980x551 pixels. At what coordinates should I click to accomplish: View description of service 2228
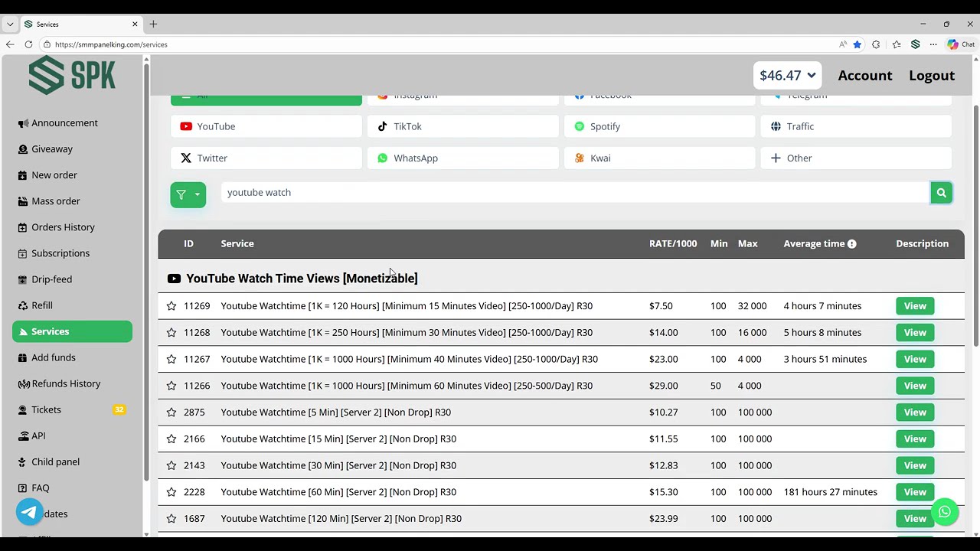(915, 492)
